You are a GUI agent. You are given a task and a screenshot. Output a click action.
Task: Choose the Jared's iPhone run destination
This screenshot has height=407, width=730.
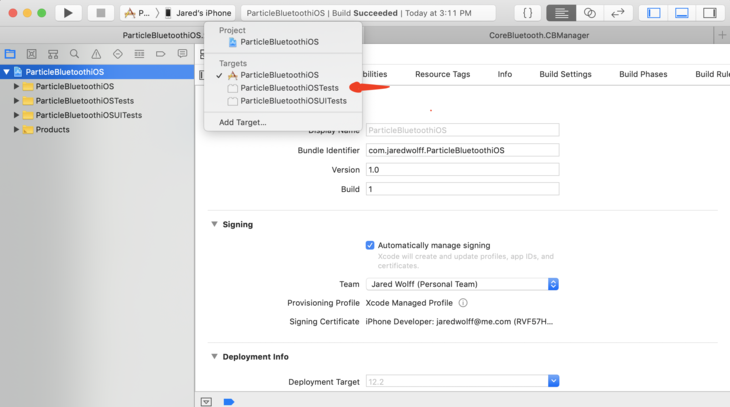coord(198,13)
